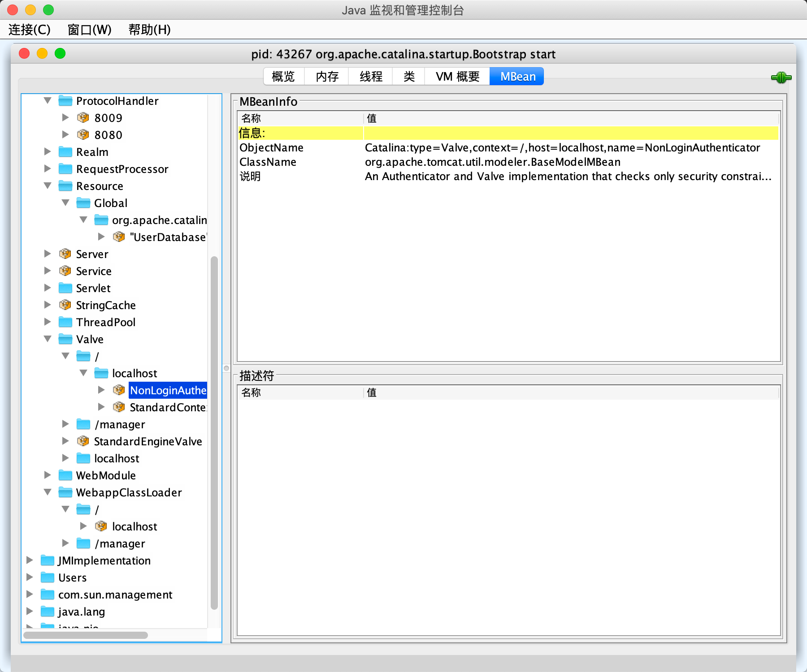Click the bean icon beside 8080
This screenshot has width=807, height=672.
tap(83, 135)
